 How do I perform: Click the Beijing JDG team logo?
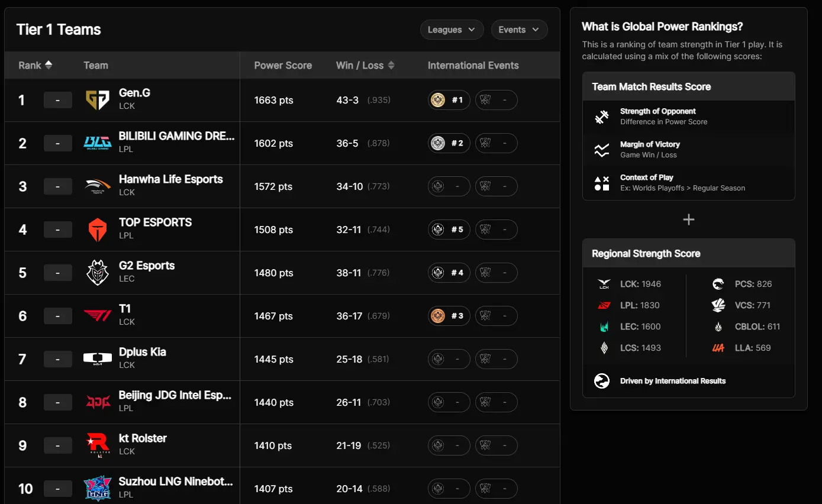(x=97, y=402)
